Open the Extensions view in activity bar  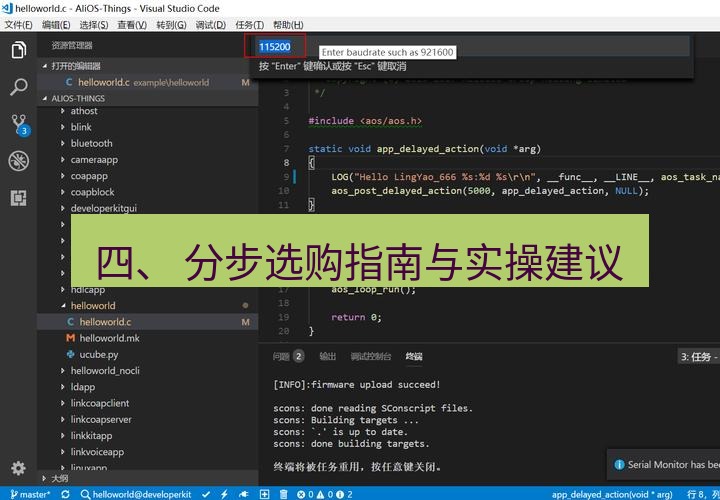coord(18,198)
